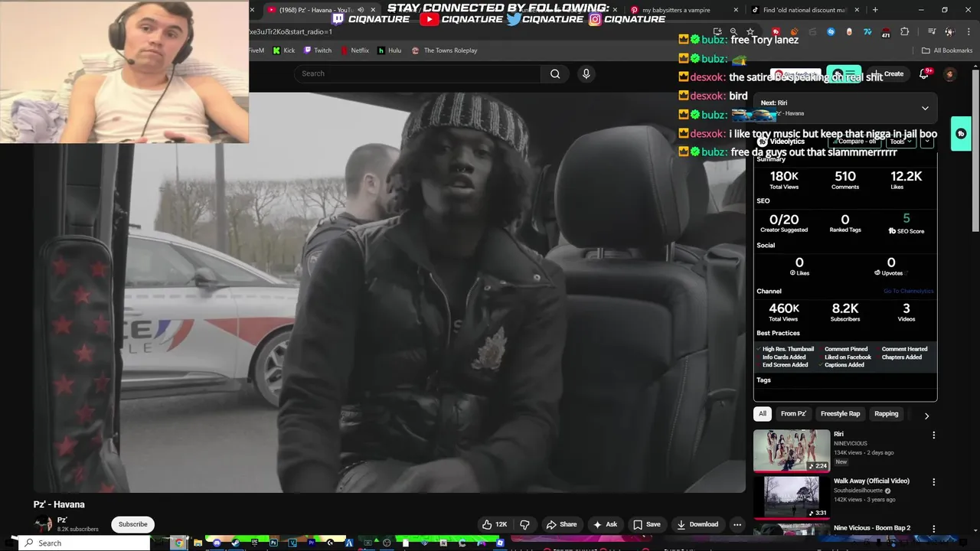980x551 pixels.
Task: Start voice search with microphone icon
Action: click(x=586, y=73)
